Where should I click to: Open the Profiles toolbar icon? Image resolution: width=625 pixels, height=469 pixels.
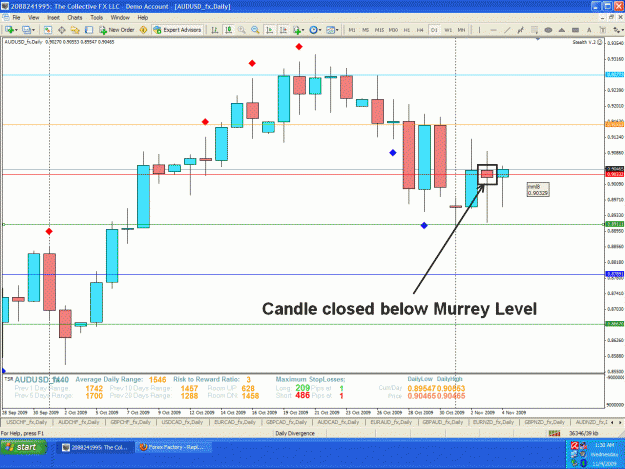pos(26,30)
